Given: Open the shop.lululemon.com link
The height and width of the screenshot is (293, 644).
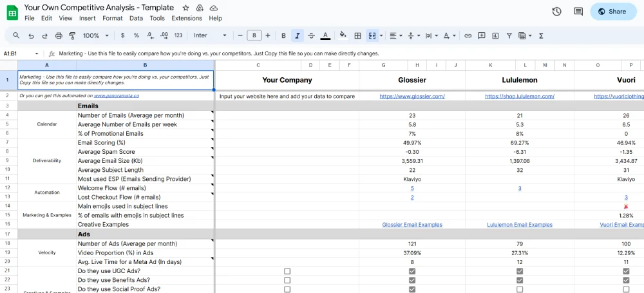Looking at the screenshot, I should pos(520,96).
